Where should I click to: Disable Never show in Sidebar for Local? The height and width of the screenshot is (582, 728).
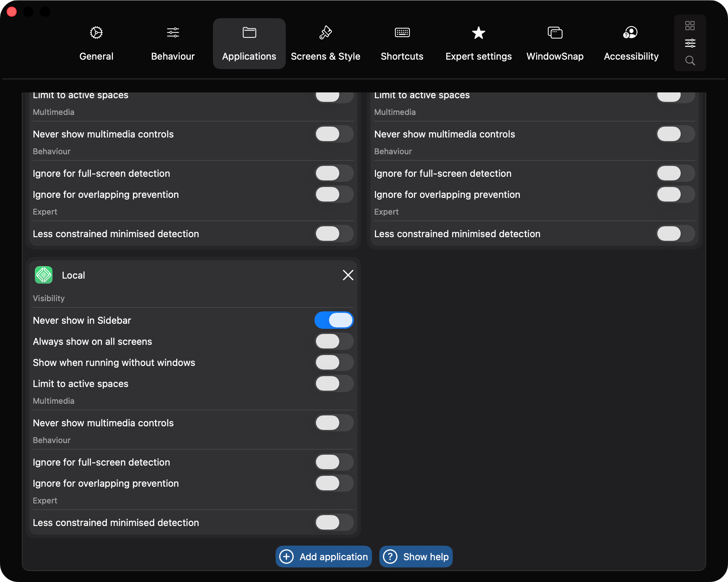point(334,320)
